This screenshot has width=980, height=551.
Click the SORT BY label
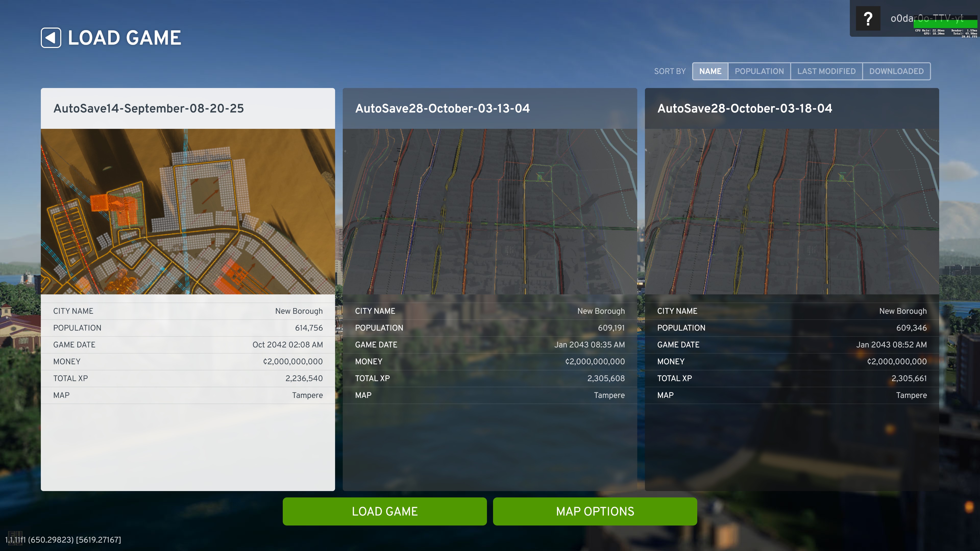click(x=670, y=71)
